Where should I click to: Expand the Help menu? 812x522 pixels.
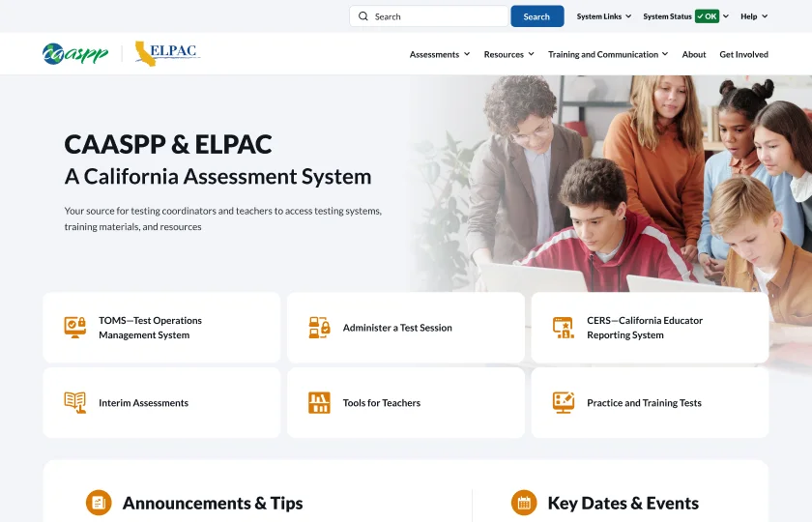point(754,16)
